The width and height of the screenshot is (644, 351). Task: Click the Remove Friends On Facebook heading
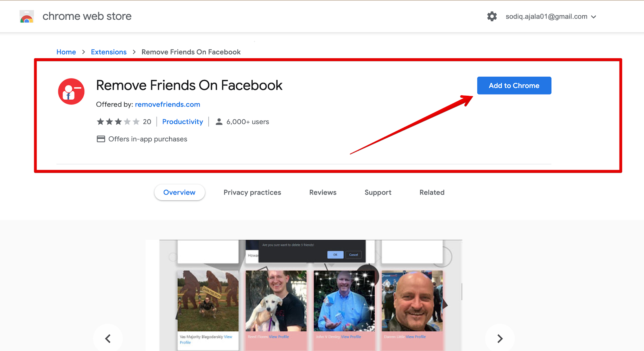(x=189, y=86)
